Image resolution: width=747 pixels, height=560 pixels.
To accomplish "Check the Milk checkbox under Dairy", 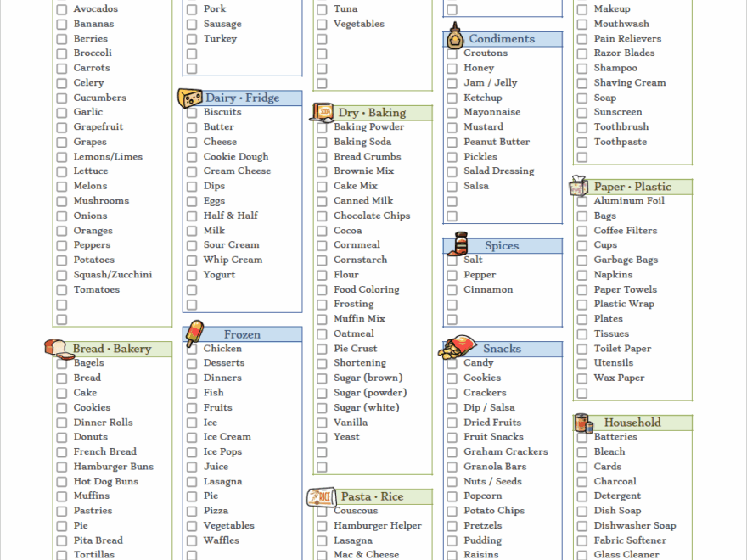I will [x=191, y=230].
